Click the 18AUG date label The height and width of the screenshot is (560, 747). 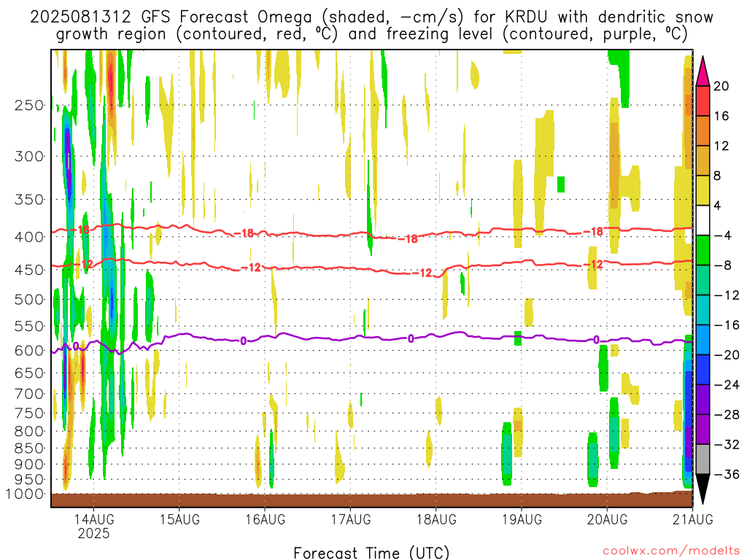point(436,519)
